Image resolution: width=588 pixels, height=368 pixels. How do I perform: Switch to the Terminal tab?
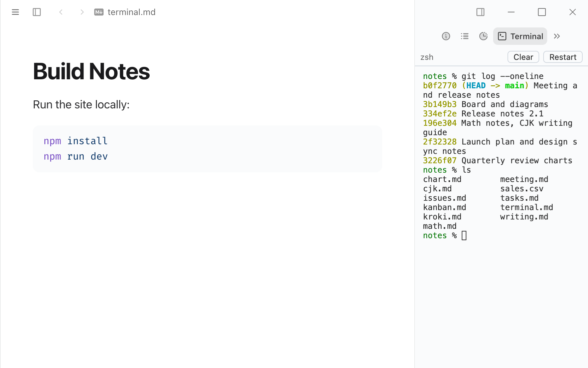520,36
